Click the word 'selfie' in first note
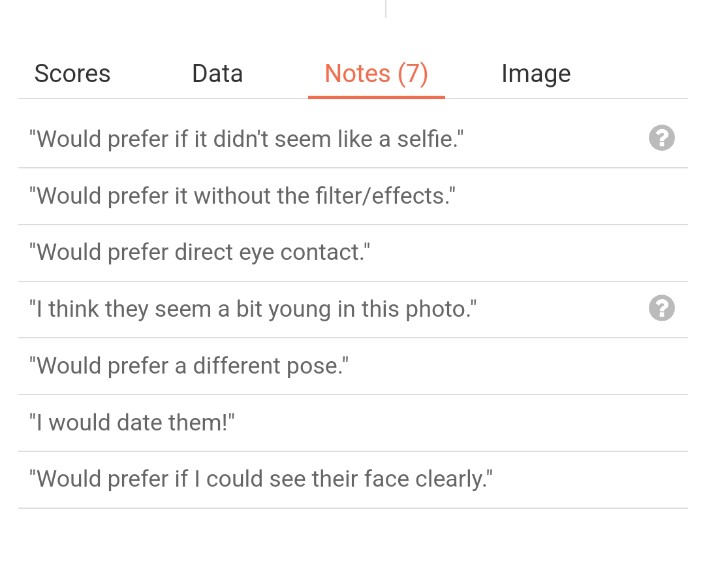705x569 pixels. [427, 139]
